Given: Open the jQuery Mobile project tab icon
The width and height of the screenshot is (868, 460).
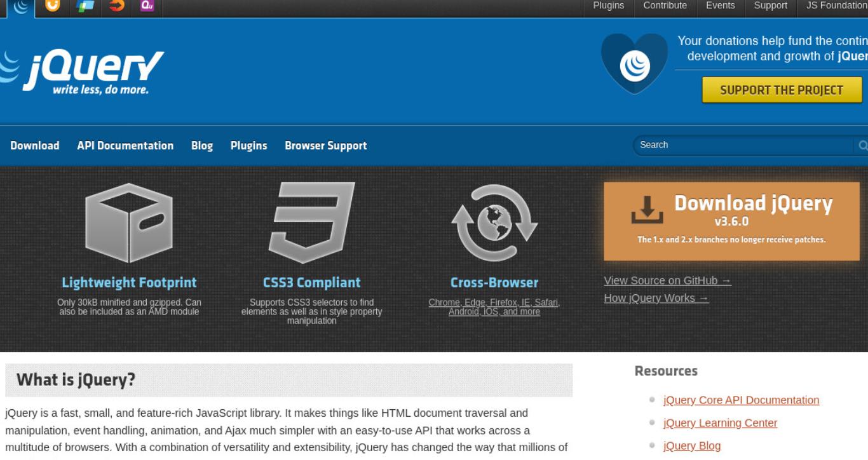Looking at the screenshot, I should click(85, 6).
